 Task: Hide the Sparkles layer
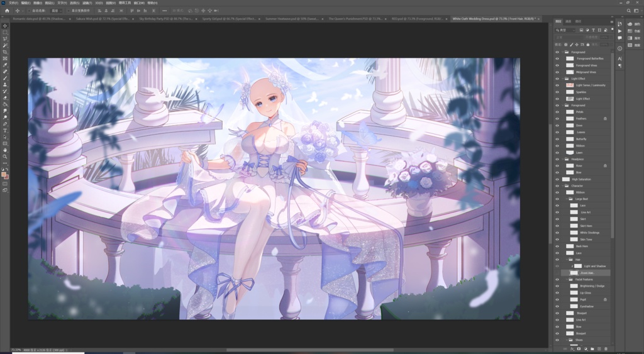(557, 92)
